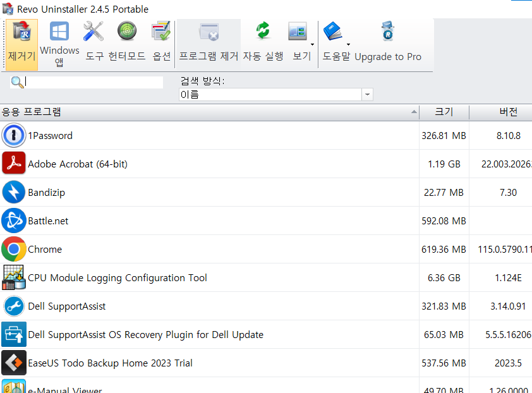The height and width of the screenshot is (393, 532).
Task: Click the 619.36 MB size cell
Action: click(x=444, y=250)
